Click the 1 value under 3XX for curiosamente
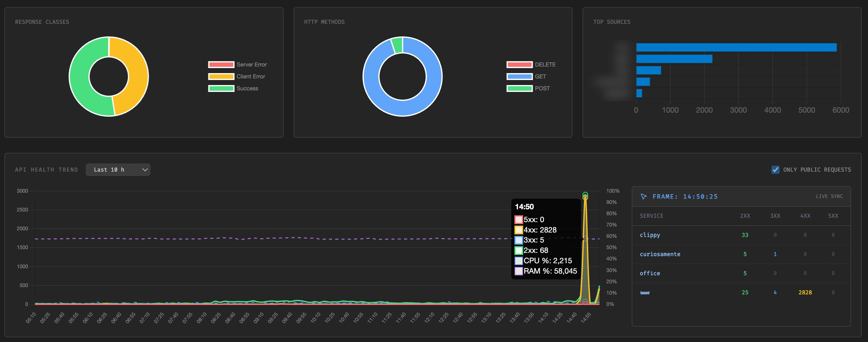This screenshot has height=342, width=868. point(775,254)
